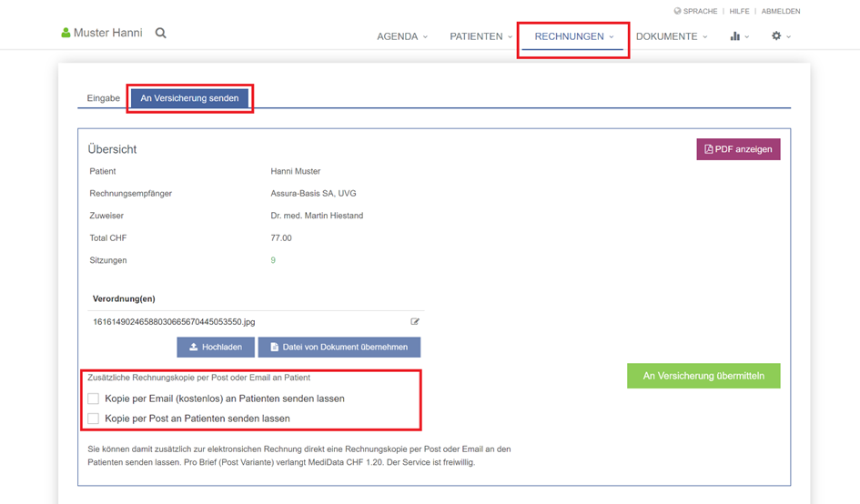This screenshot has width=860, height=504.
Task: Open the RECHNUNGEN dropdown menu
Action: (x=573, y=36)
